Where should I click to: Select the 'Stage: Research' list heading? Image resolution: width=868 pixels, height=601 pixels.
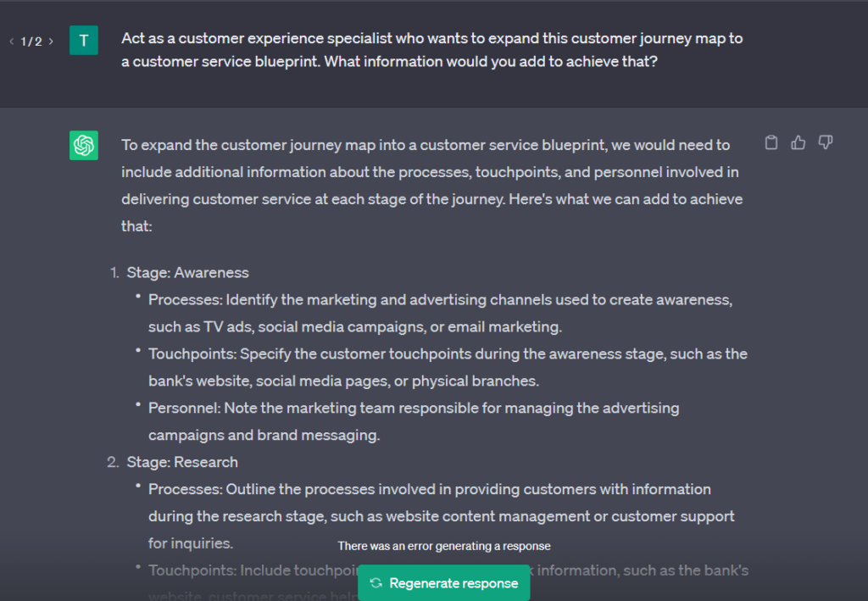click(182, 462)
